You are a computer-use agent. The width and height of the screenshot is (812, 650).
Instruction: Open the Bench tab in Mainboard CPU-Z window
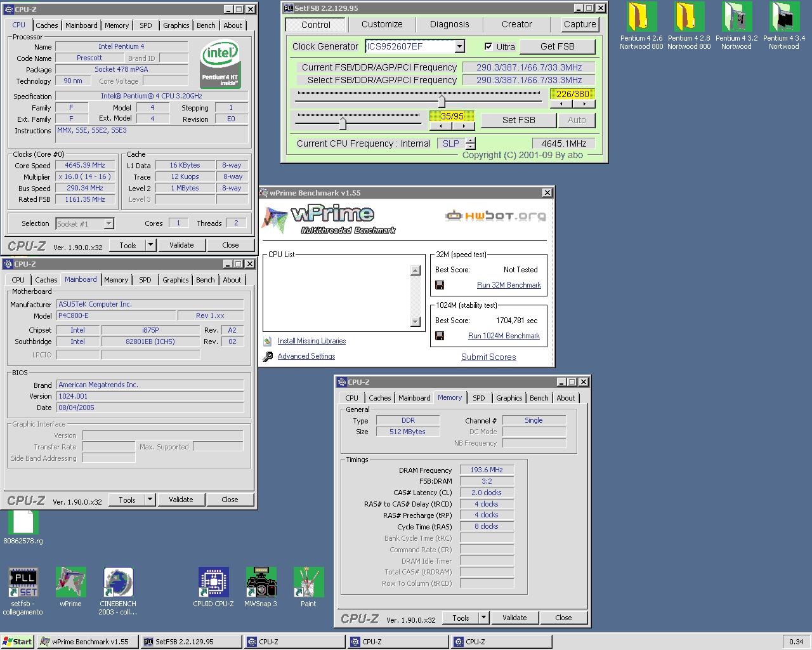[205, 280]
